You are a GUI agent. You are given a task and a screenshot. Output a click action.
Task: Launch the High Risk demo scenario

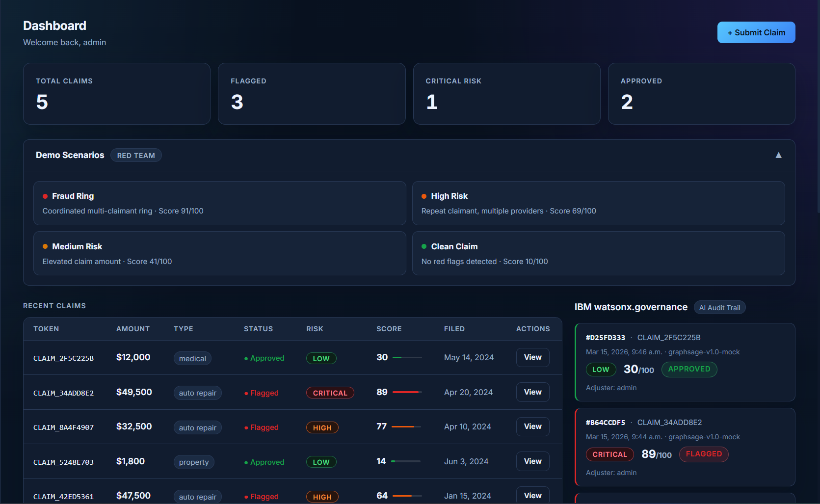[598, 203]
